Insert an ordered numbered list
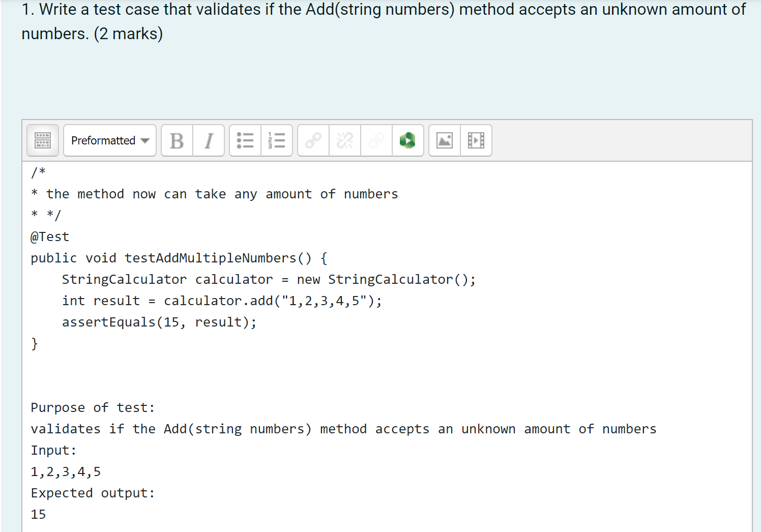The image size is (761, 532). click(277, 140)
